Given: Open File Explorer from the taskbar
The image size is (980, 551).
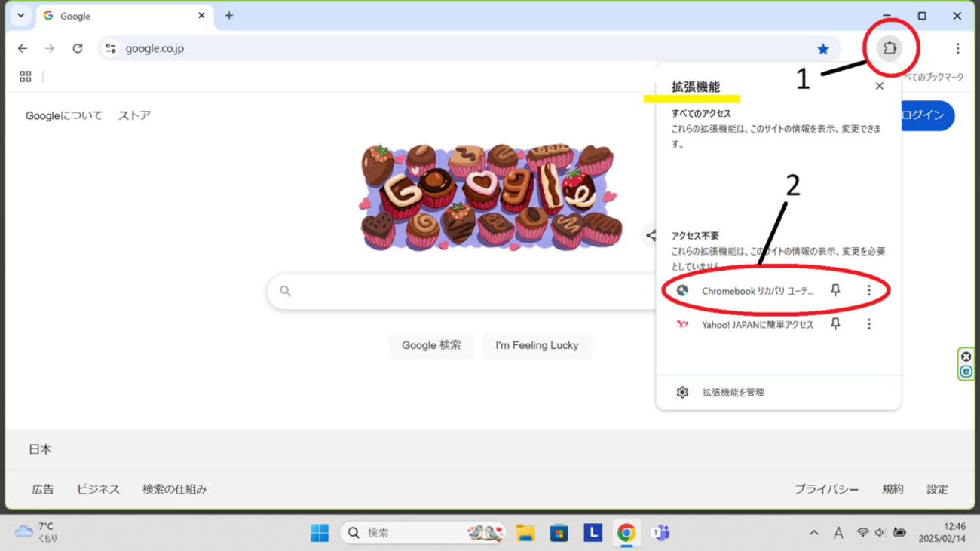Looking at the screenshot, I should [525, 533].
